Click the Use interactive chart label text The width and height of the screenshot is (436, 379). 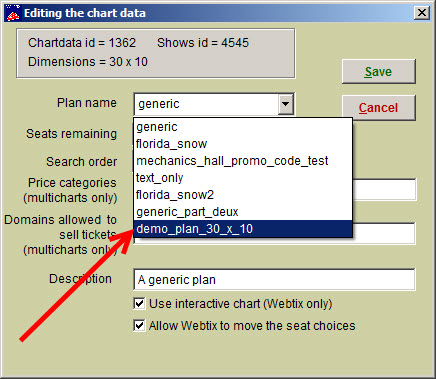tap(240, 304)
